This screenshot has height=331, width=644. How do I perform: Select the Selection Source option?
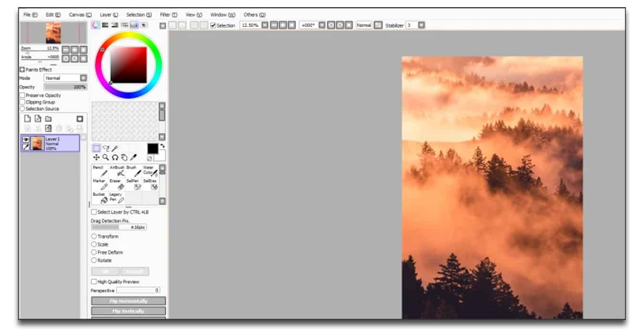click(x=22, y=109)
